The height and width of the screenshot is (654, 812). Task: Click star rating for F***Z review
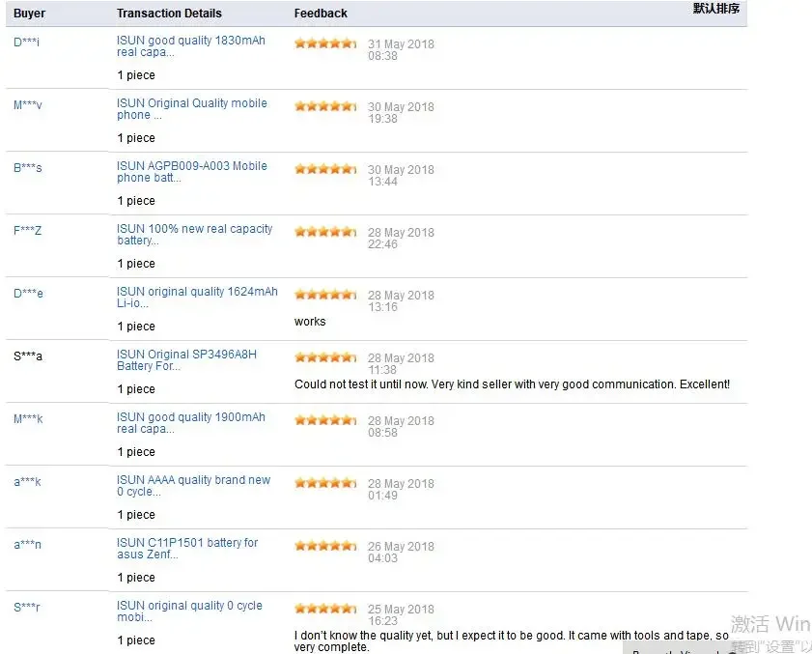click(325, 231)
